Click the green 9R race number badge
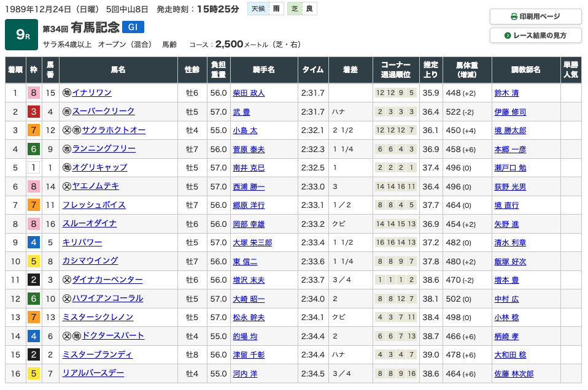Screen dimensions: 588x390 [21, 35]
